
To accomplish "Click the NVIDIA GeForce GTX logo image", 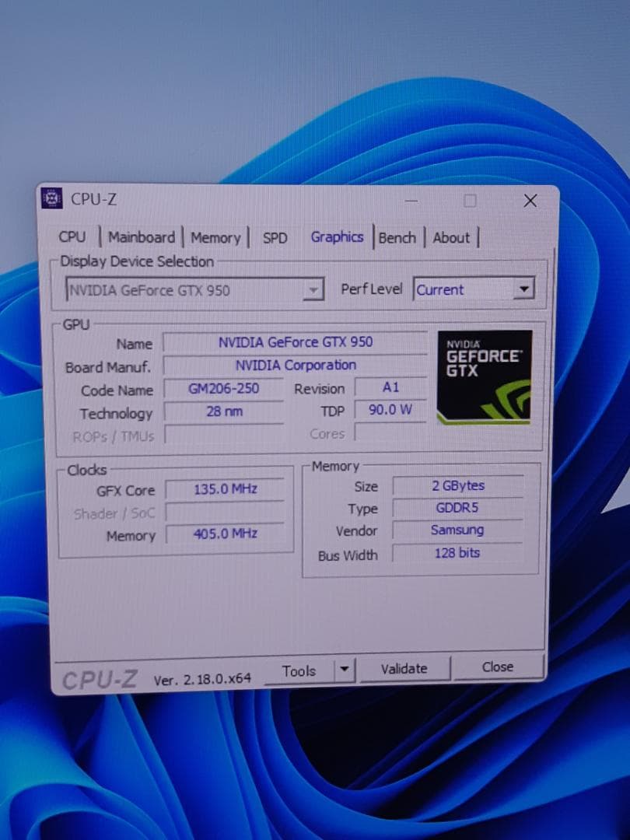I will coord(484,376).
